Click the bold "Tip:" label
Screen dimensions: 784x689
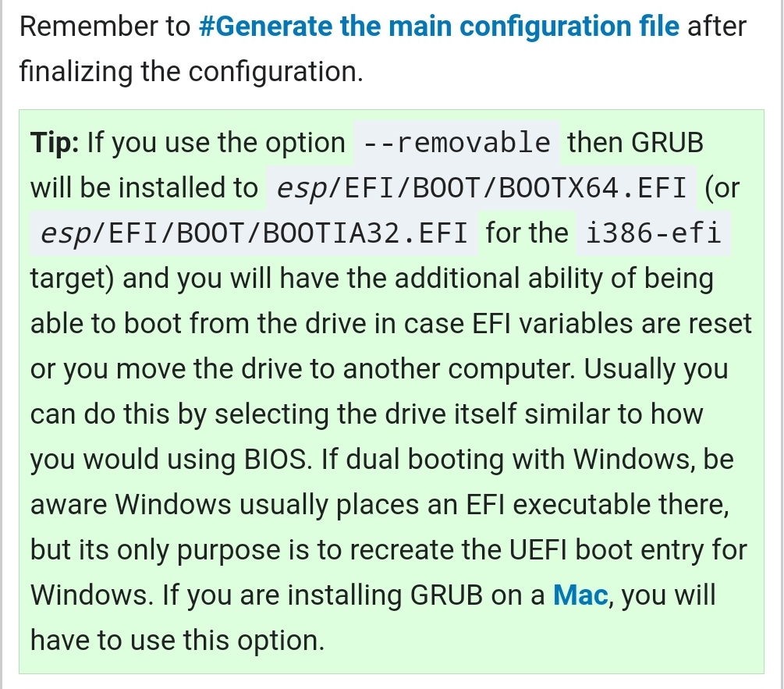click(55, 143)
